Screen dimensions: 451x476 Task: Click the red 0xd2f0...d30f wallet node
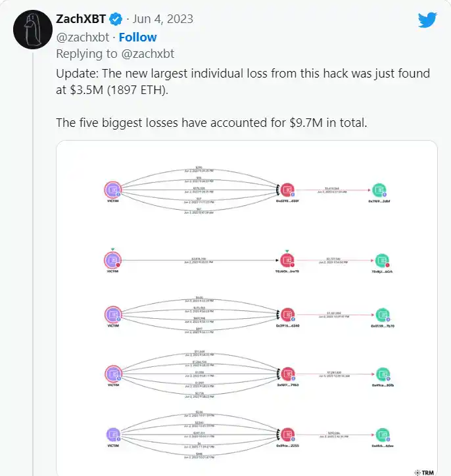click(287, 190)
